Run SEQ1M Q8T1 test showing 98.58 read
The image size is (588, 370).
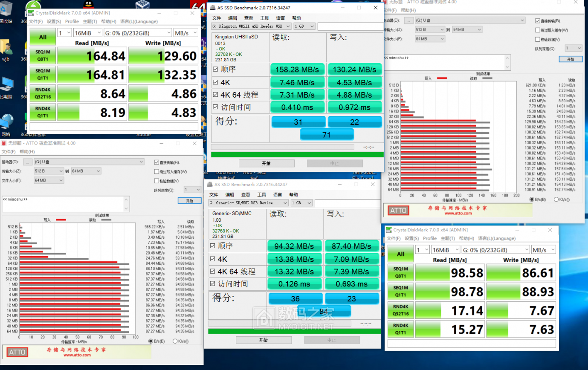(x=401, y=272)
